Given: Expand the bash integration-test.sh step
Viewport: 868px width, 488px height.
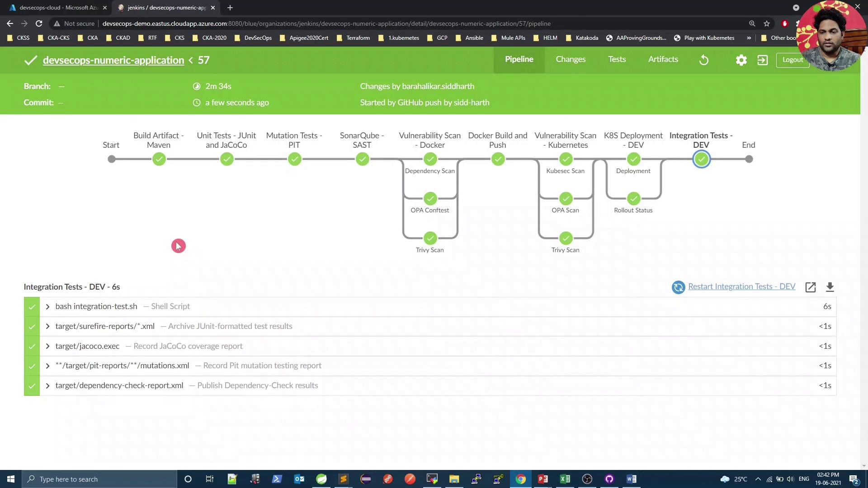Looking at the screenshot, I should (47, 307).
